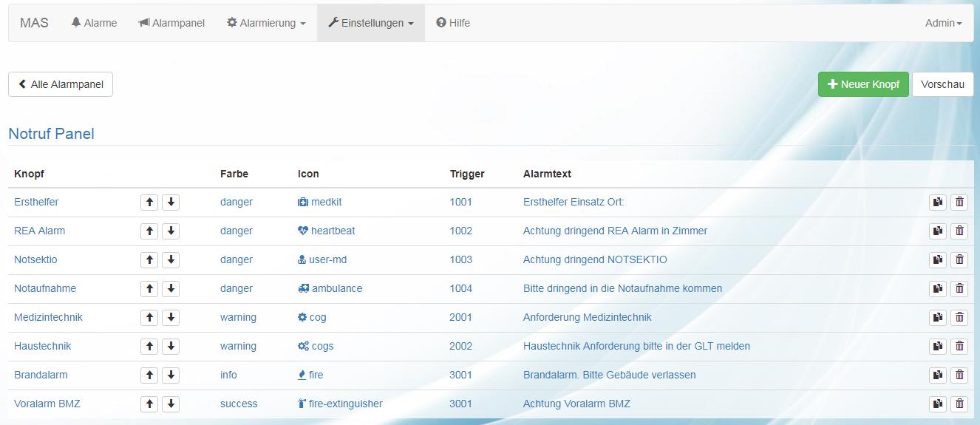Copy the Ersthelfer button entry

pyautogui.click(x=938, y=203)
